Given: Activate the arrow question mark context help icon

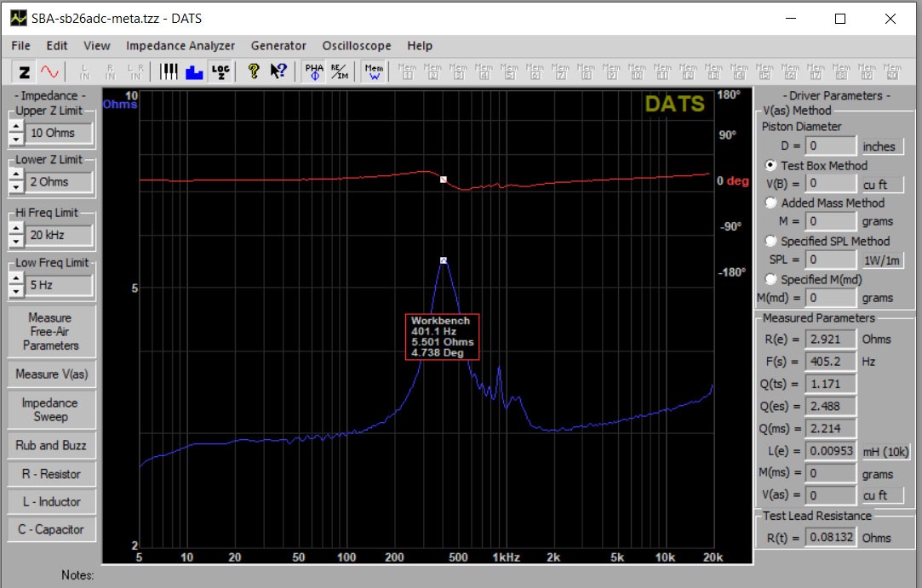Looking at the screenshot, I should [x=278, y=71].
